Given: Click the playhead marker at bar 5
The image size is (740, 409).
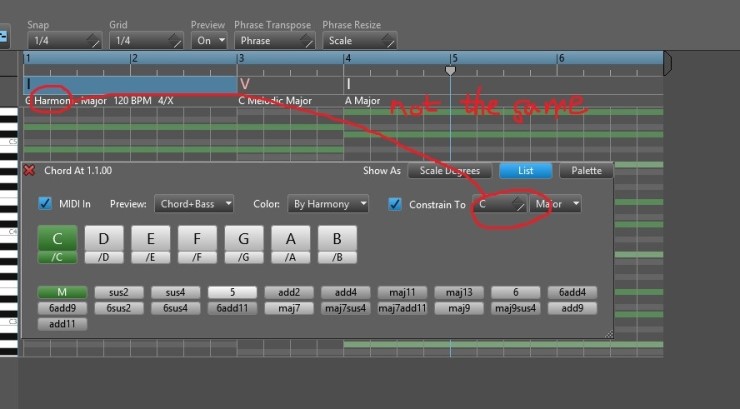Looking at the screenshot, I should tap(450, 70).
